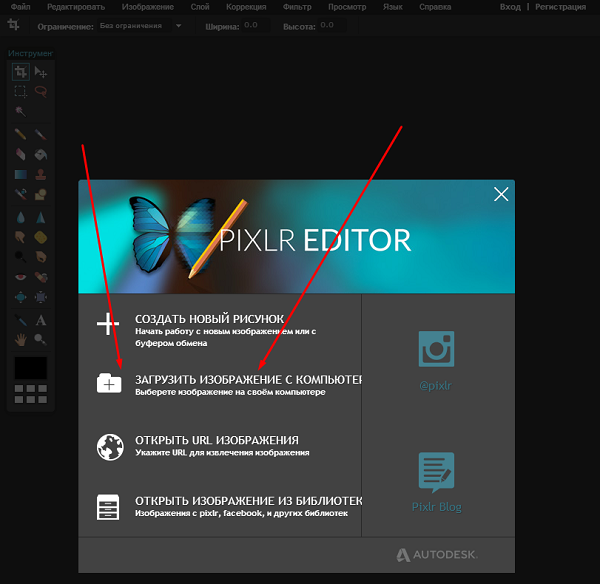This screenshot has width=600, height=584.
Task: Select the Move tool
Action: pos(41,72)
